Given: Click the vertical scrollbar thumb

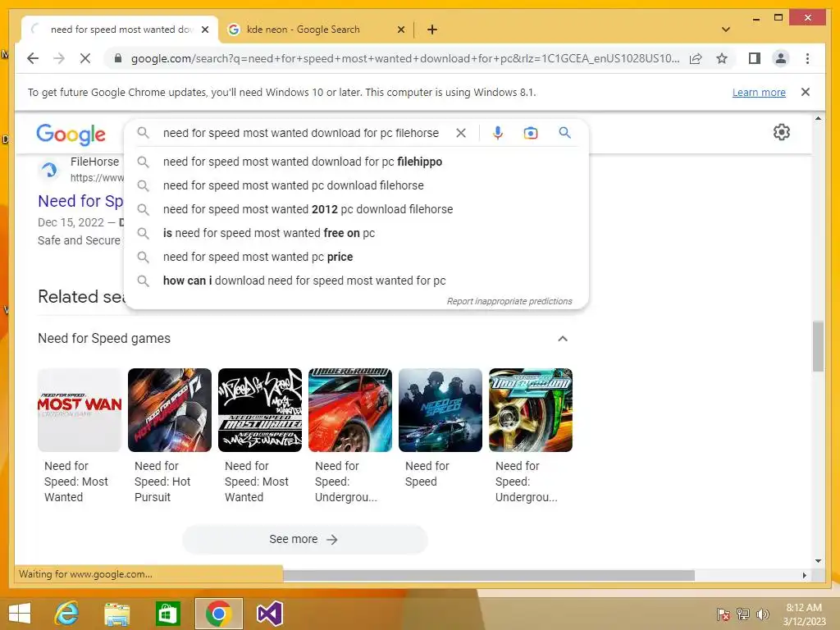Looking at the screenshot, I should pos(818,347).
